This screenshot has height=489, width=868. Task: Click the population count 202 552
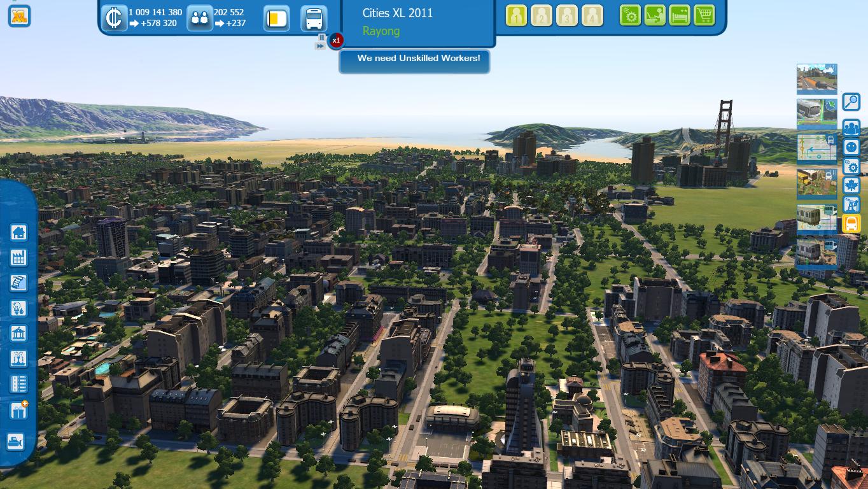point(229,12)
